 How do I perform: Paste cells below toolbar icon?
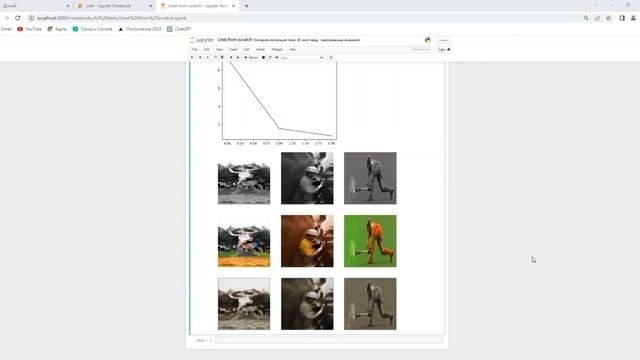click(x=222, y=58)
